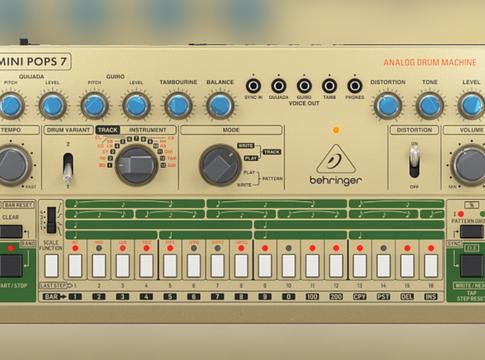Image resolution: width=485 pixels, height=360 pixels.
Task: Adjust the Quijada PITCH blue knob
Action: (x=11, y=106)
